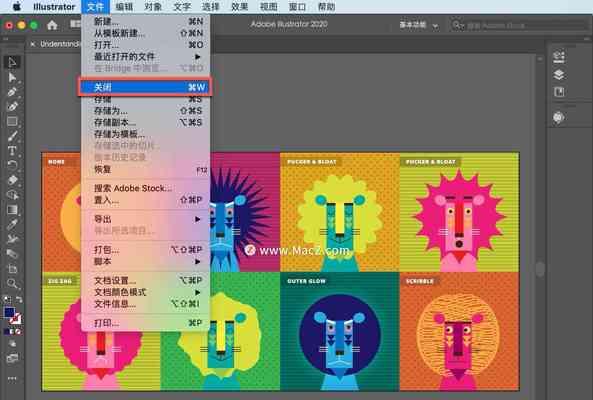Click the dark blue Fill color swatch
The height and width of the screenshot is (400, 593).
pos(9,313)
